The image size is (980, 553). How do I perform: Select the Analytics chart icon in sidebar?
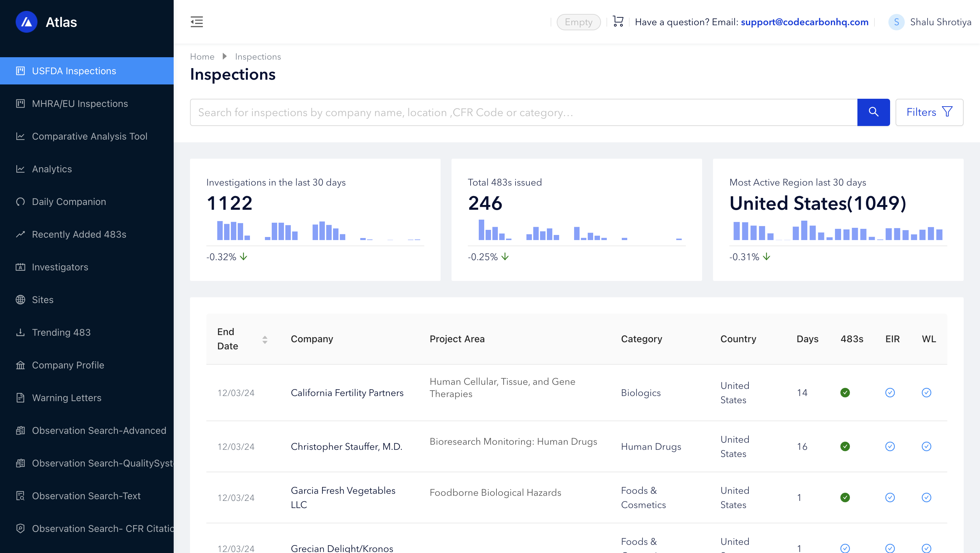click(20, 169)
